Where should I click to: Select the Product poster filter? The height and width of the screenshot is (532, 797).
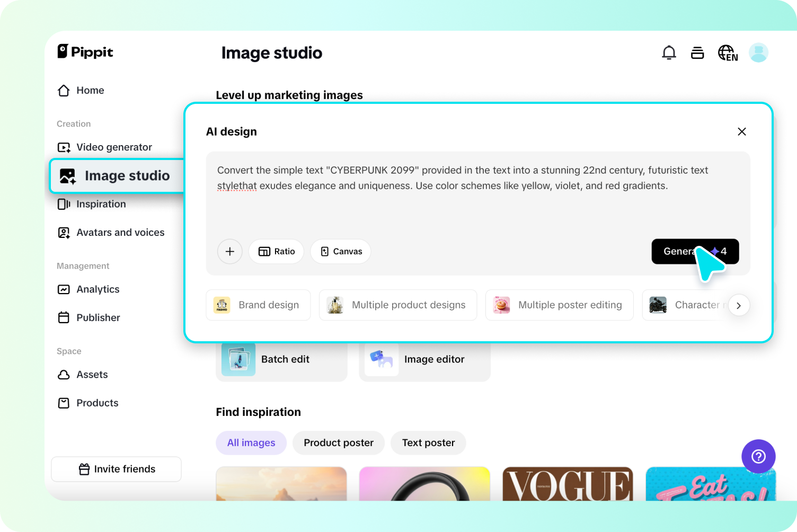pyautogui.click(x=339, y=443)
